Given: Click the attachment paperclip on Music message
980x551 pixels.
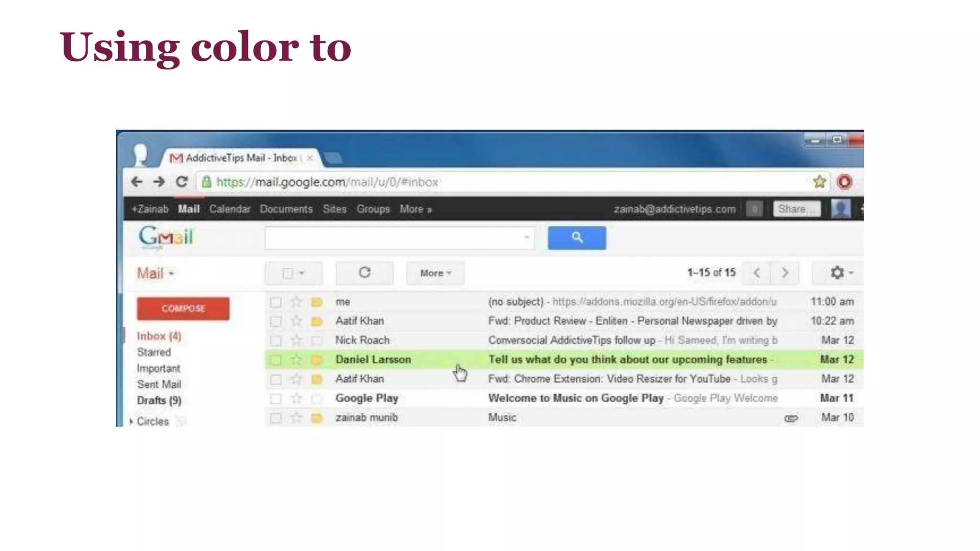Looking at the screenshot, I should coord(791,419).
